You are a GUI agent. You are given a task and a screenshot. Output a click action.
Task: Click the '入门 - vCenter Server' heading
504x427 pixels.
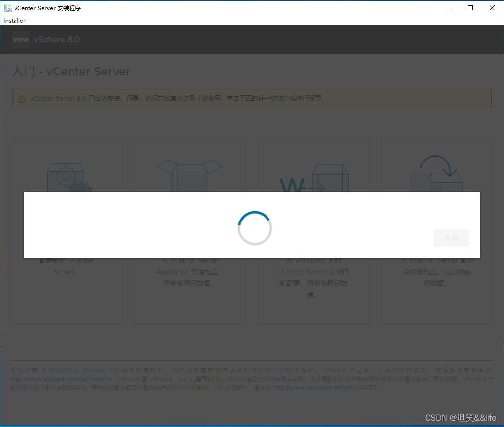click(71, 71)
